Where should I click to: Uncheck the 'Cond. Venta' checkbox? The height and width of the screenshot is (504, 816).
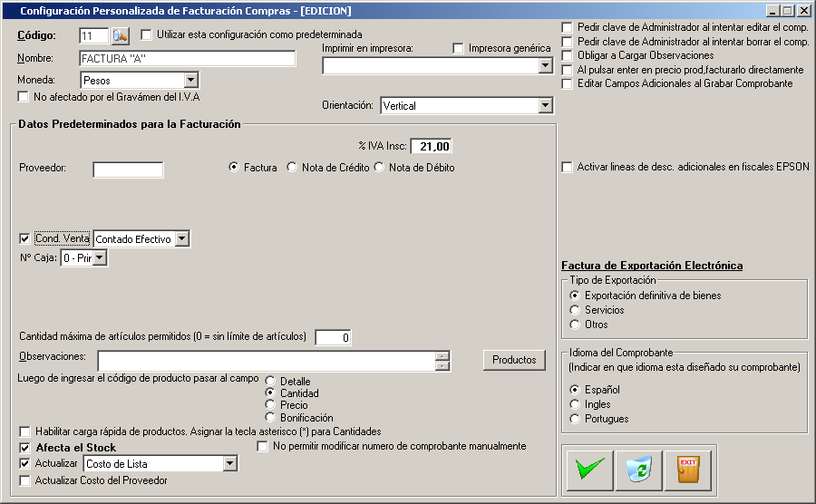(24, 238)
